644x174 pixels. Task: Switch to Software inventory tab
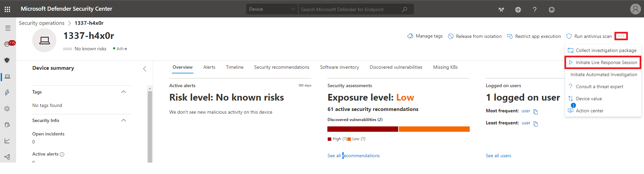(339, 67)
